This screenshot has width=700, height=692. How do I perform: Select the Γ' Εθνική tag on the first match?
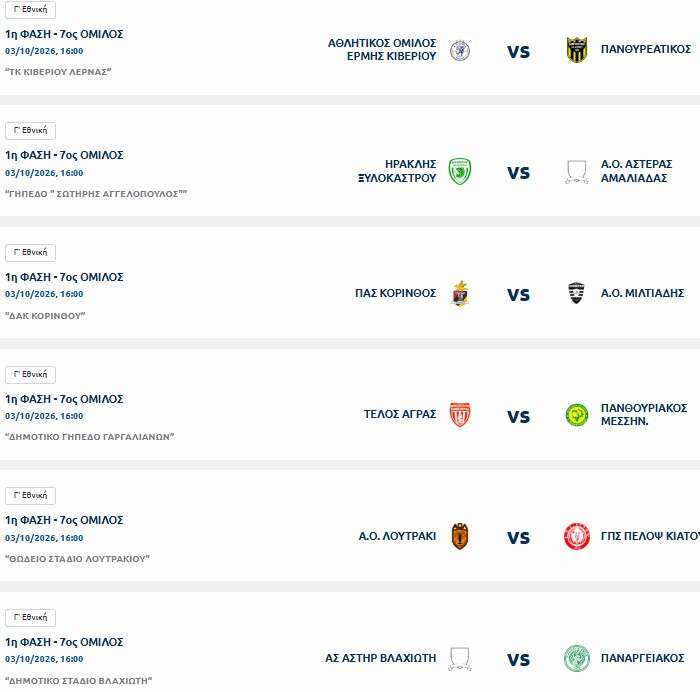30,9
